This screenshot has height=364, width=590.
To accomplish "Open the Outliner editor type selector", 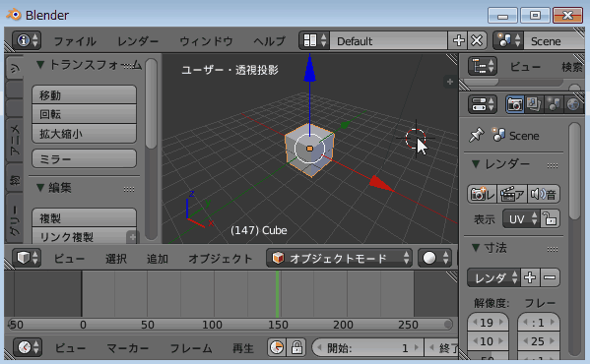I will (x=483, y=66).
